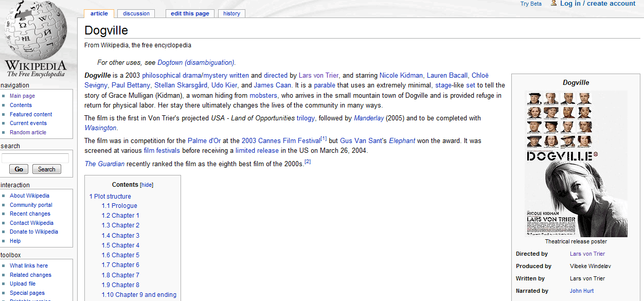Open the Wasington link
644x301 pixels.
(x=100, y=128)
